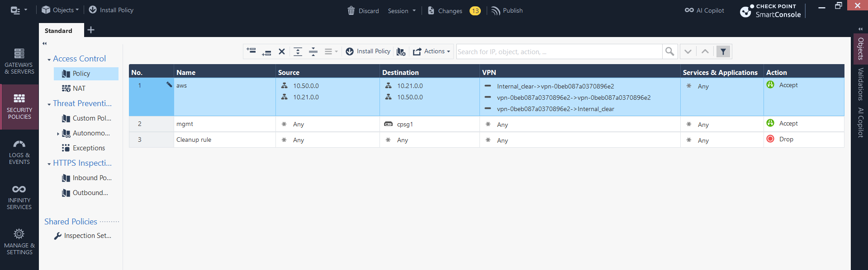This screenshot has height=270, width=868.
Task: Collapse the Access Control tree section
Action: pyautogui.click(x=49, y=60)
